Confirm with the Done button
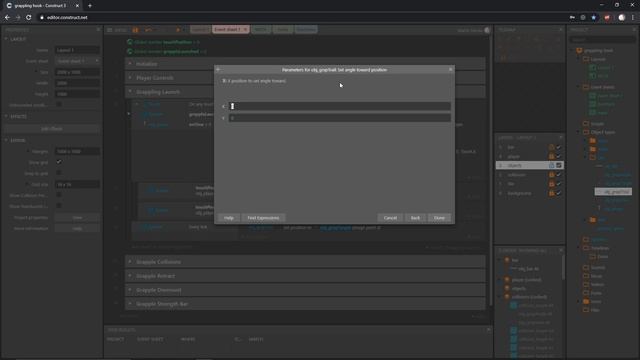Screen dimensions: 640x360 (x=439, y=218)
